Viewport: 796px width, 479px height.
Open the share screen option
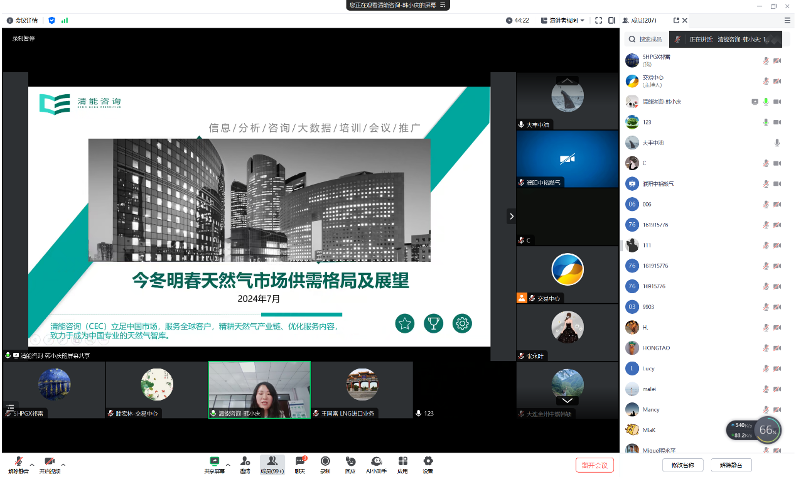[x=214, y=464]
